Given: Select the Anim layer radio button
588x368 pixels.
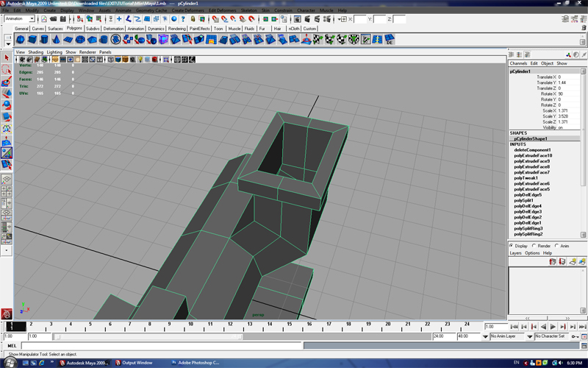Looking at the screenshot, I should pos(558,246).
